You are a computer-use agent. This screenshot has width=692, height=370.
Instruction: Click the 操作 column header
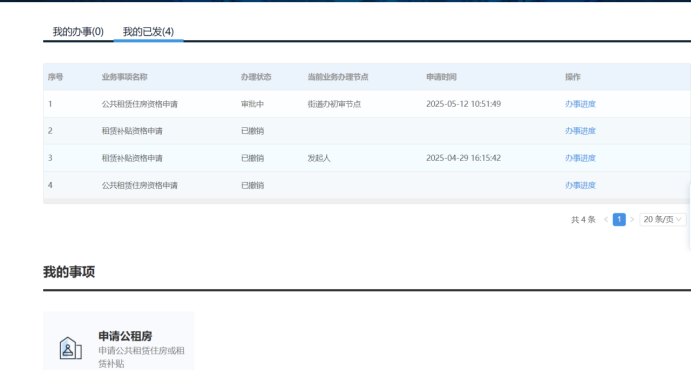(573, 77)
